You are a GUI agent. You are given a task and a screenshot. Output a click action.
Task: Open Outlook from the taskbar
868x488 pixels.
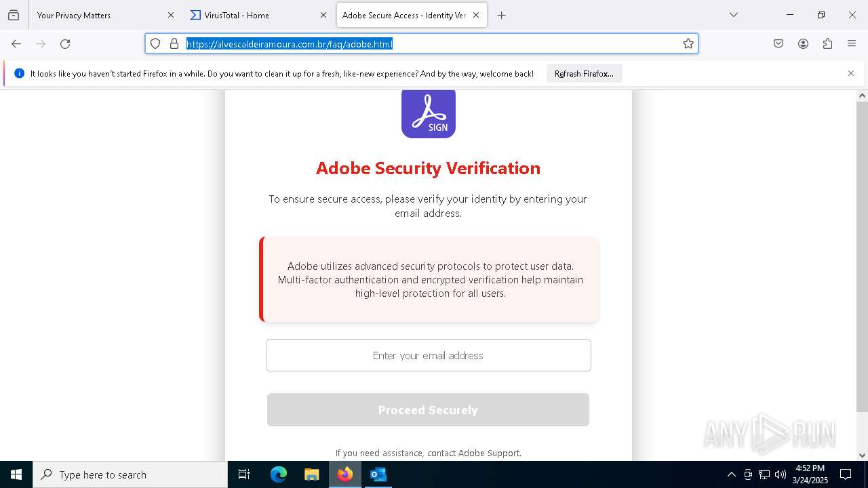(x=378, y=474)
